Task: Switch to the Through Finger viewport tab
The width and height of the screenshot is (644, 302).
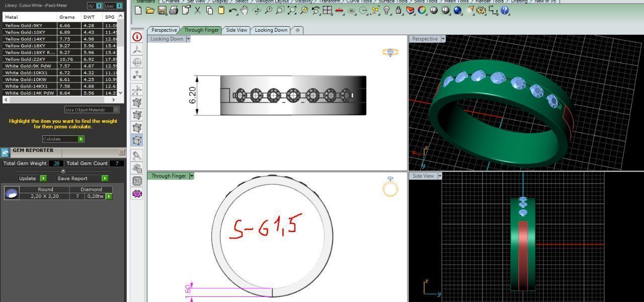Action: coord(201,30)
